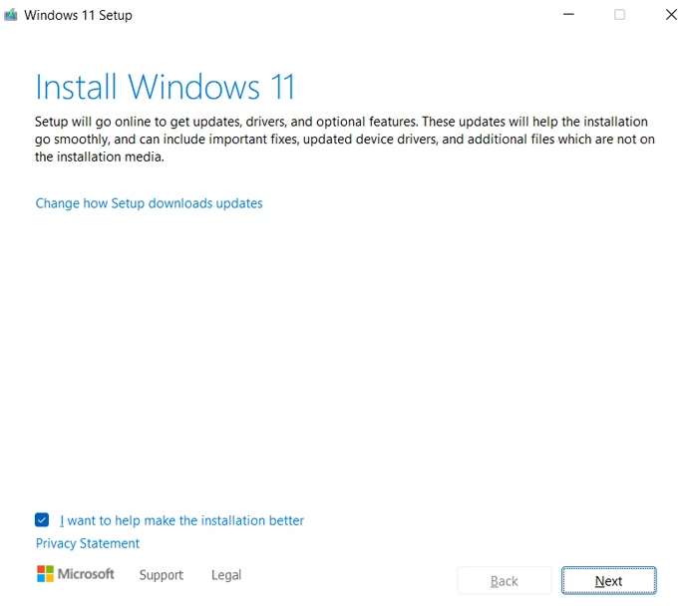Viewport: 694px width, 616px height.
Task: Click the Microsoft logo
Action: pos(75,574)
